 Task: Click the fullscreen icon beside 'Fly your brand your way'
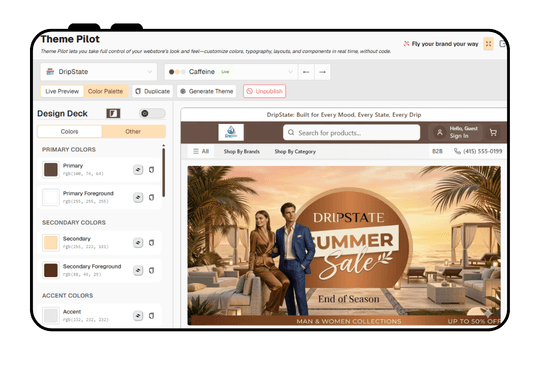tap(488, 44)
